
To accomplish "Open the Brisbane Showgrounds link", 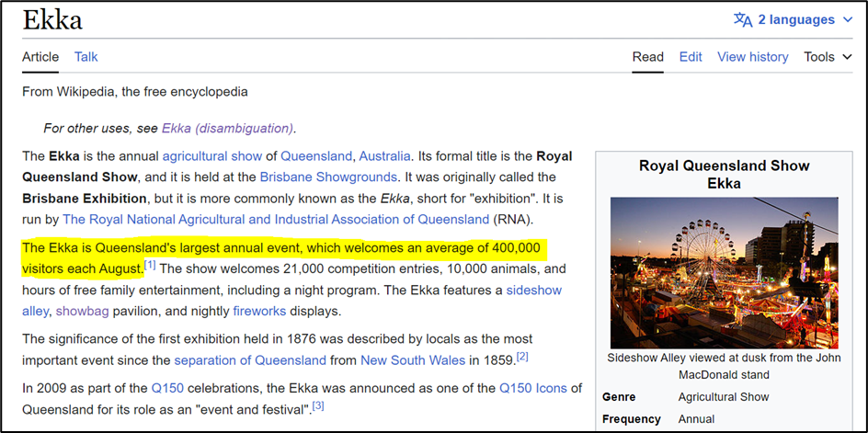I will (x=328, y=177).
